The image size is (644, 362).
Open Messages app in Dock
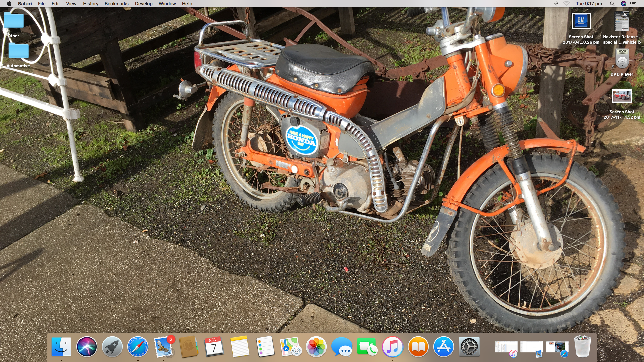tap(342, 347)
